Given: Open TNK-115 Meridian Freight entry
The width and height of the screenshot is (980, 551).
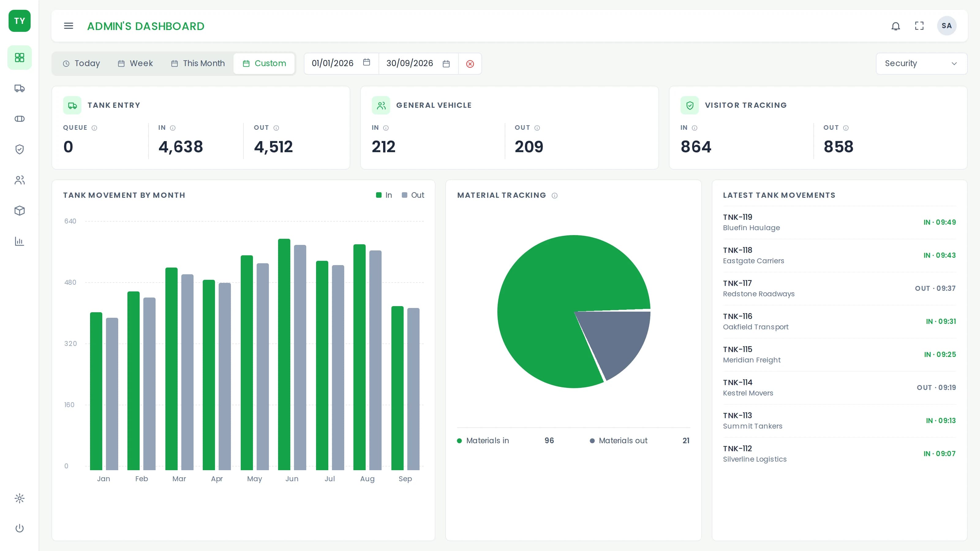Looking at the screenshot, I should click(x=839, y=354).
